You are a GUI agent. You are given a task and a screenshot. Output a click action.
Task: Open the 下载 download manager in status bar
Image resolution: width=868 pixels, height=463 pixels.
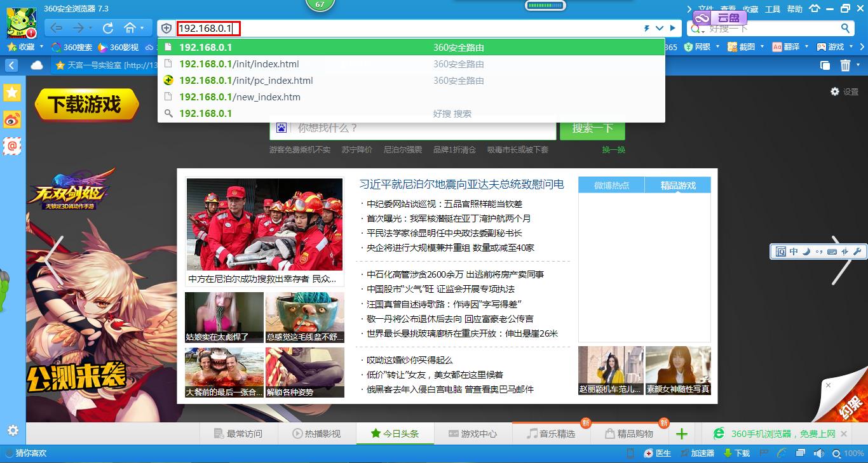pyautogui.click(x=736, y=453)
